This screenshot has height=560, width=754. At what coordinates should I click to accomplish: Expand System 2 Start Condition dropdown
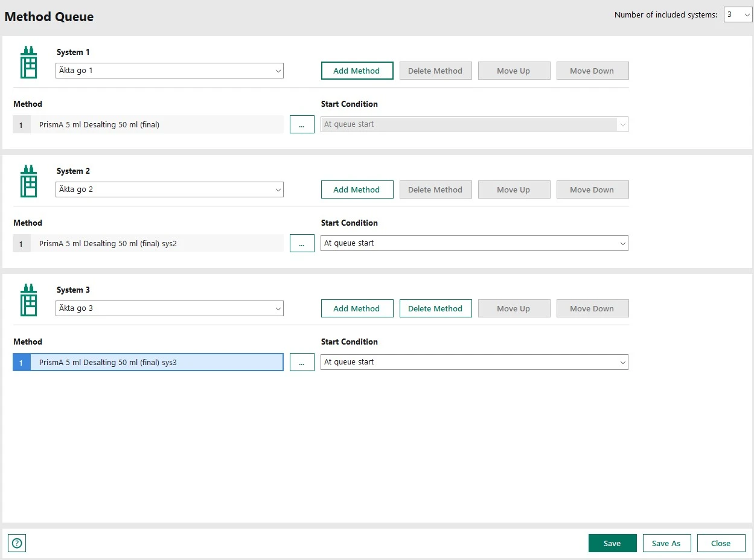pyautogui.click(x=474, y=243)
